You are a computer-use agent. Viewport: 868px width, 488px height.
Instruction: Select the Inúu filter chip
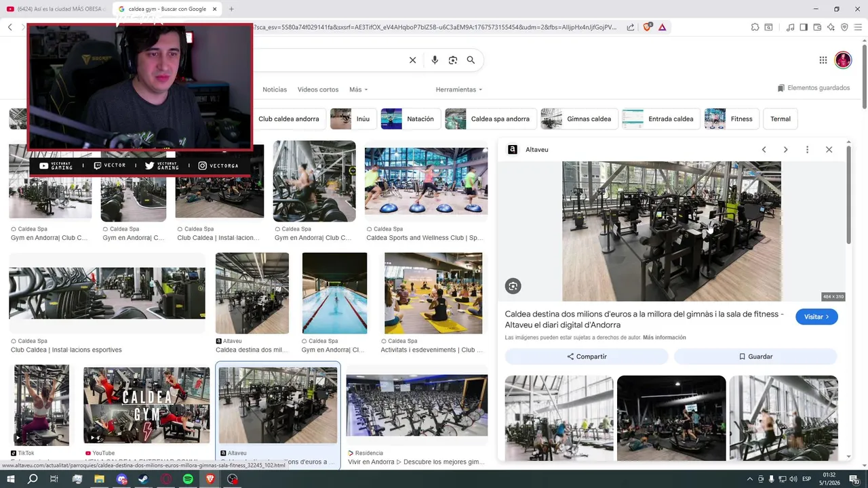click(x=353, y=119)
